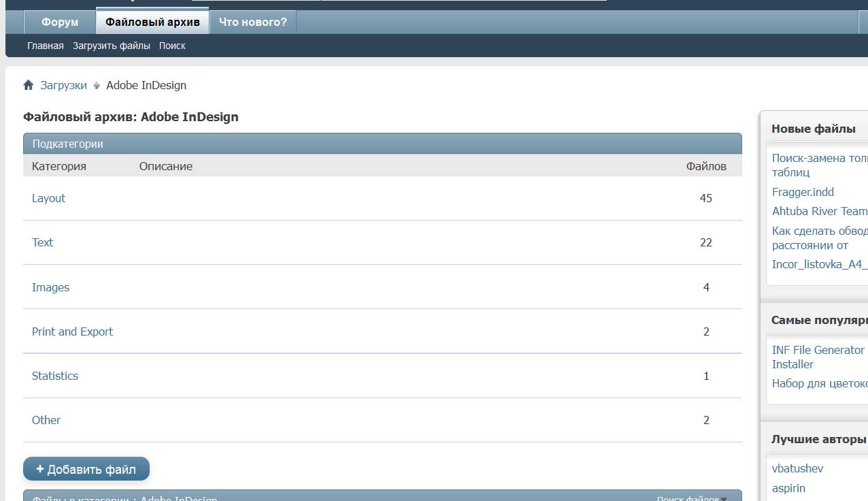The height and width of the screenshot is (501, 868).
Task: Click the Подкатегории section header
Action: pos(382,144)
